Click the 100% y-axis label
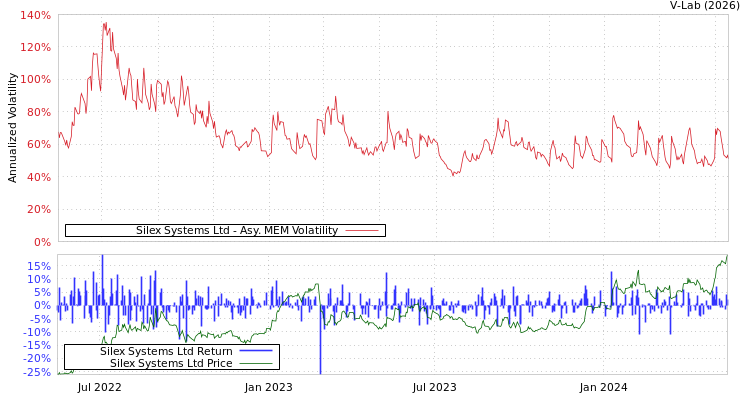 pyautogui.click(x=35, y=80)
